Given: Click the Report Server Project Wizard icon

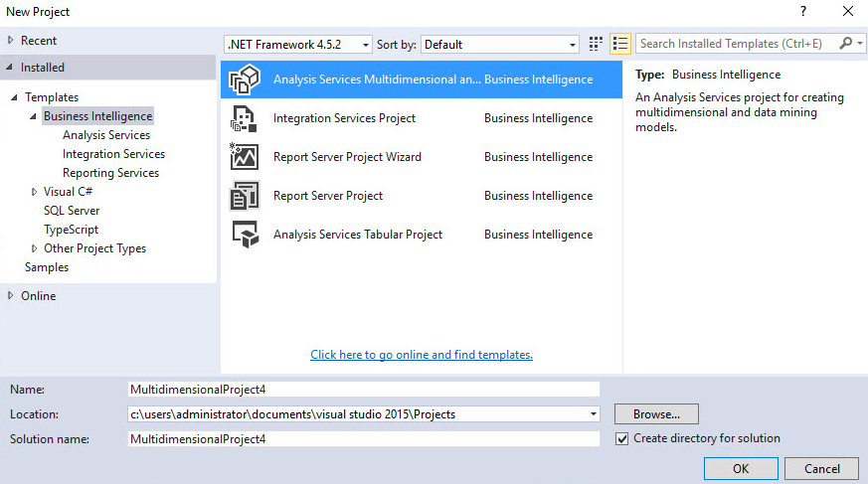Looking at the screenshot, I should point(245,157).
